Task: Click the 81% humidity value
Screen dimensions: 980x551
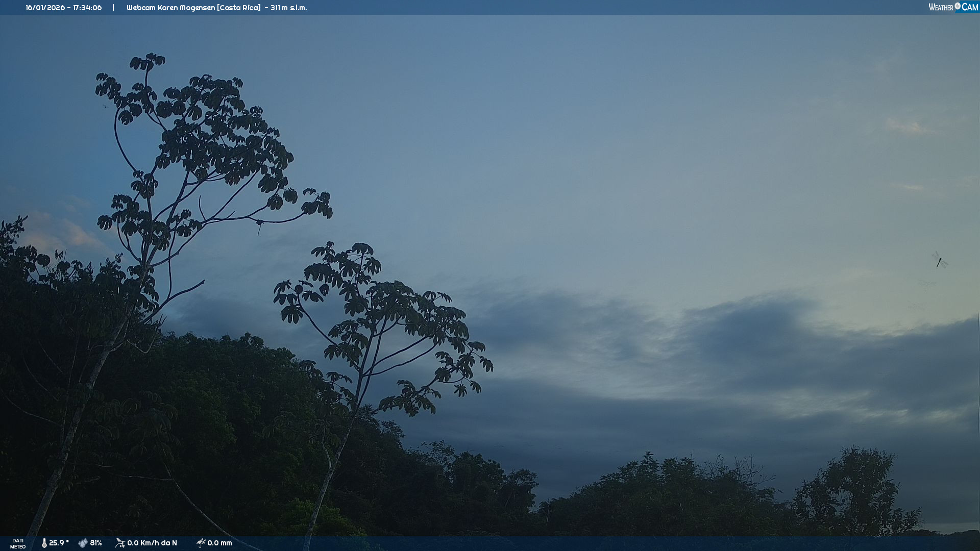Action: point(96,543)
